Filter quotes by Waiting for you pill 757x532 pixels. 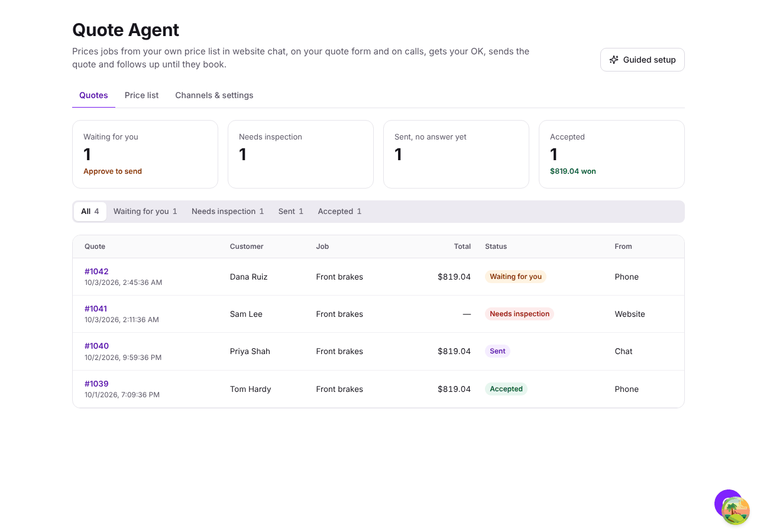pos(145,212)
